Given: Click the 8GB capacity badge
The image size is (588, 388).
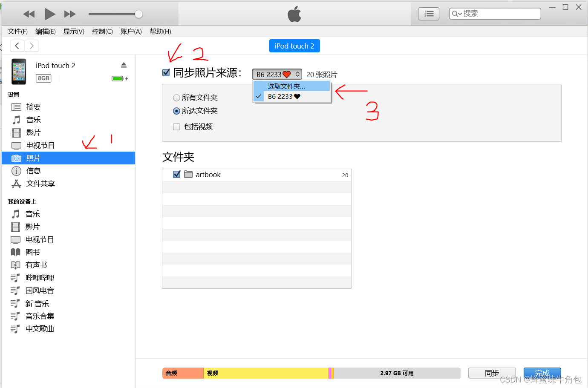Looking at the screenshot, I should tap(43, 78).
